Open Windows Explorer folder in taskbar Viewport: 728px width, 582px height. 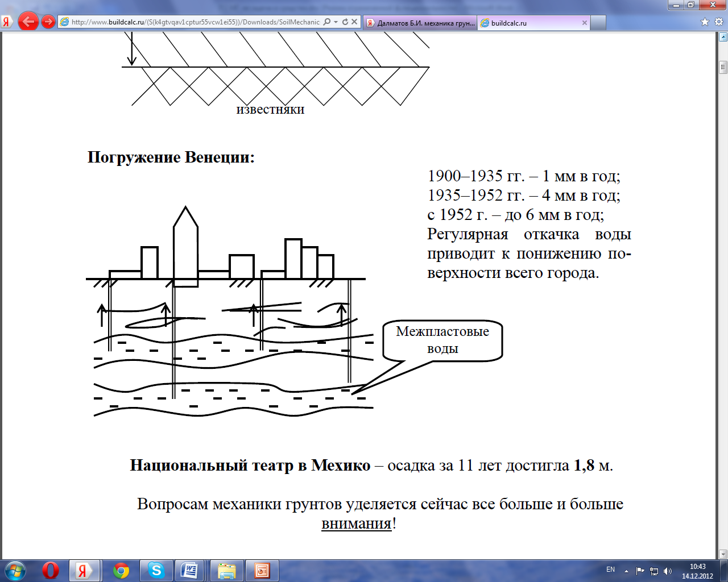click(x=227, y=570)
